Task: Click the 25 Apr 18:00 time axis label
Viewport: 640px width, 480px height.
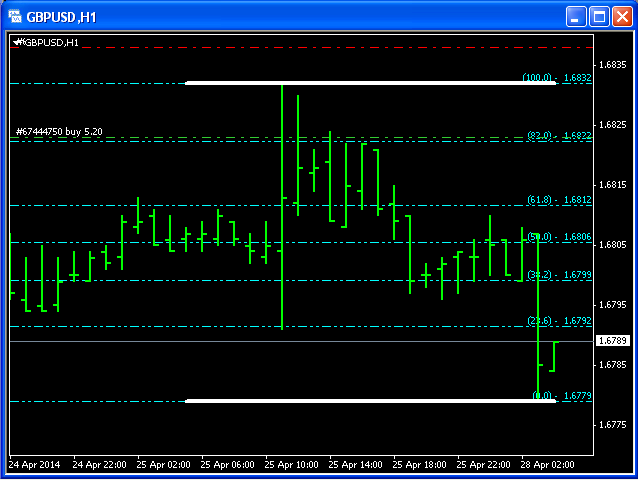Action: click(419, 464)
